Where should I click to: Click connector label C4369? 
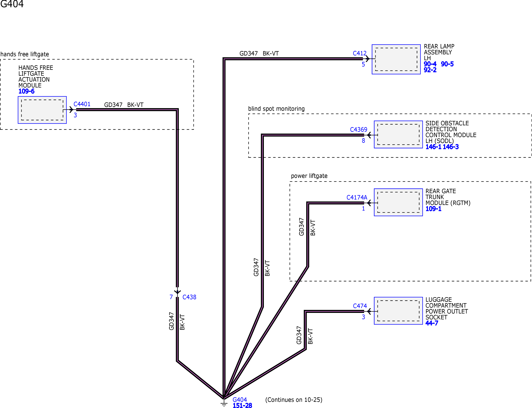(x=359, y=130)
